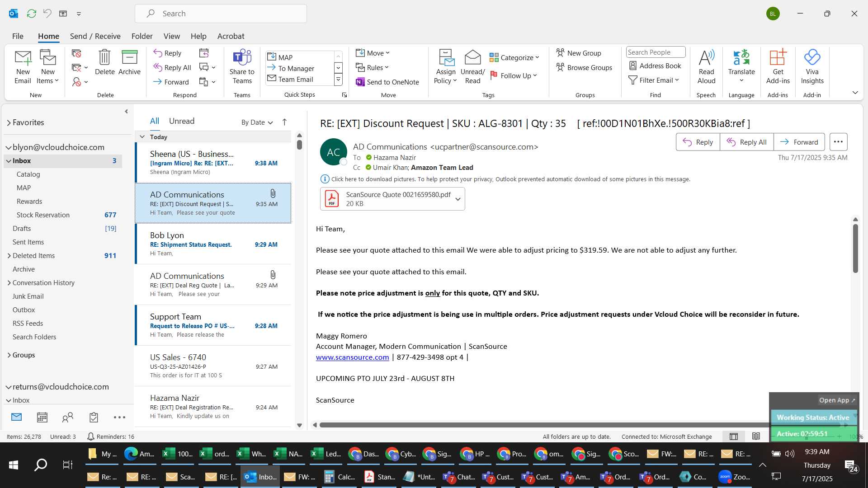
Task: Click the more actions ellipsis in reading pane
Action: (x=838, y=142)
